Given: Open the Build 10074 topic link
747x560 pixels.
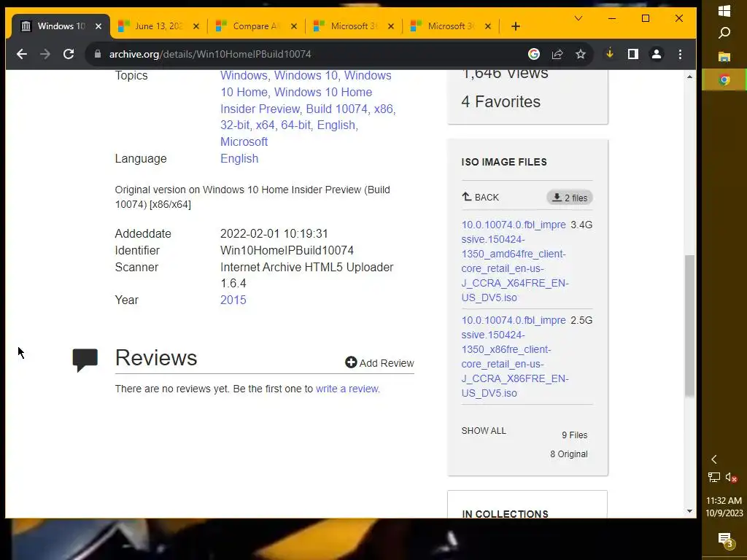Looking at the screenshot, I should [x=337, y=109].
